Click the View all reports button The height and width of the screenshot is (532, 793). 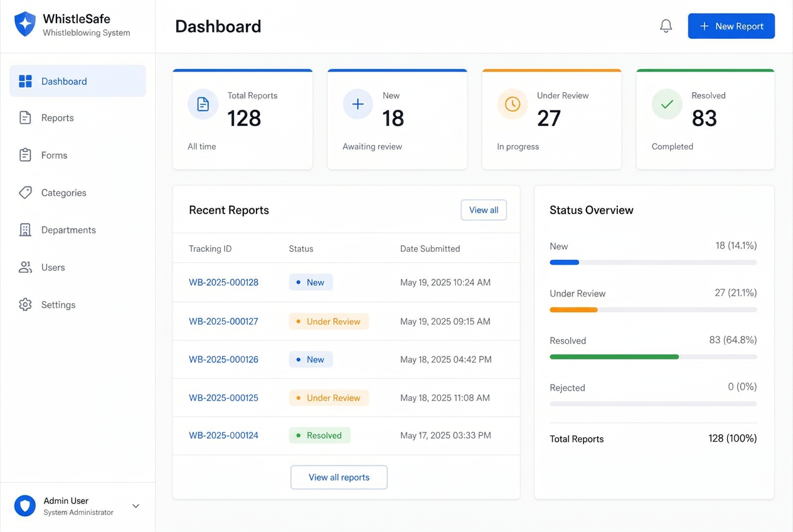[x=339, y=477]
